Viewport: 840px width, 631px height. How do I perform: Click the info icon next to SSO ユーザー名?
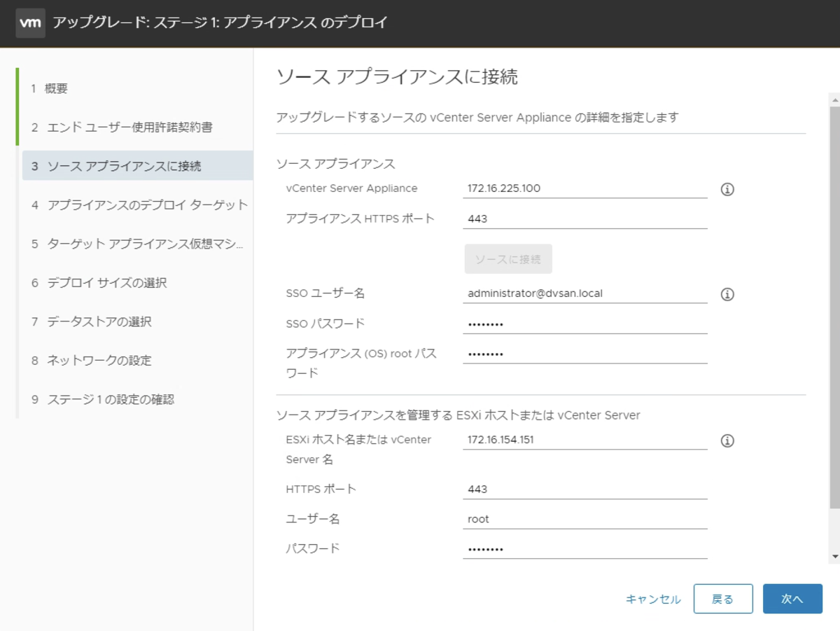point(727,293)
